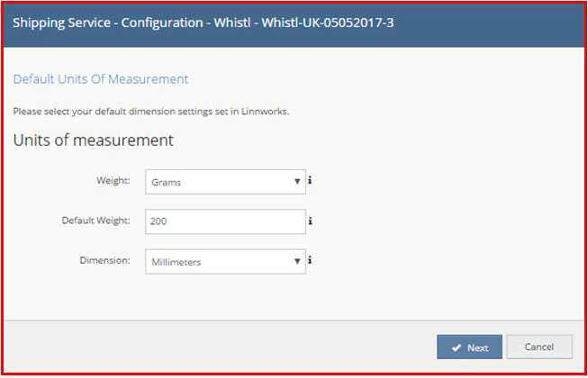Click the 'Units of measurement' section title

click(x=93, y=140)
